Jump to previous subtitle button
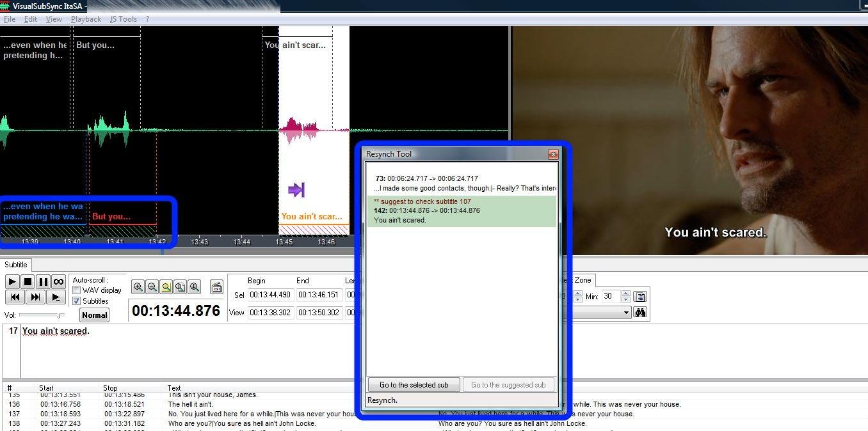Image resolution: width=868 pixels, height=431 pixels. pyautogui.click(x=15, y=297)
